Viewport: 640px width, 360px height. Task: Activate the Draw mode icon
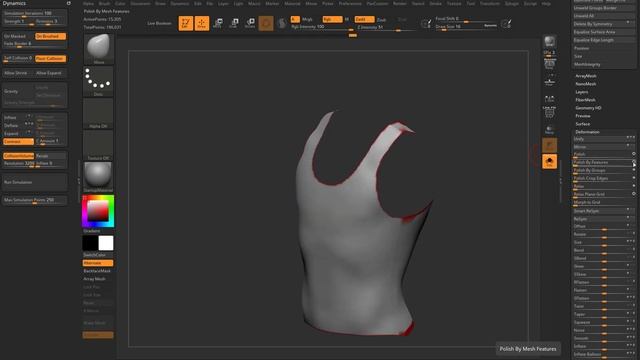202,23
